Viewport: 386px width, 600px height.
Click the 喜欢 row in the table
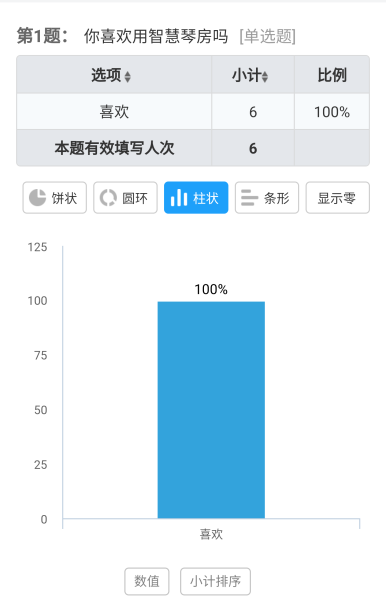(193, 112)
